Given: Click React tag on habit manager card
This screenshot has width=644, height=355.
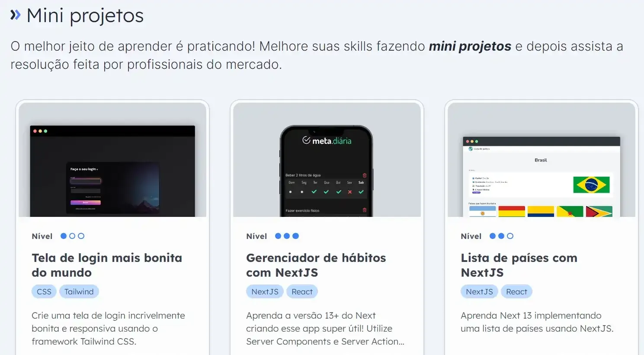Looking at the screenshot, I should pyautogui.click(x=302, y=292).
